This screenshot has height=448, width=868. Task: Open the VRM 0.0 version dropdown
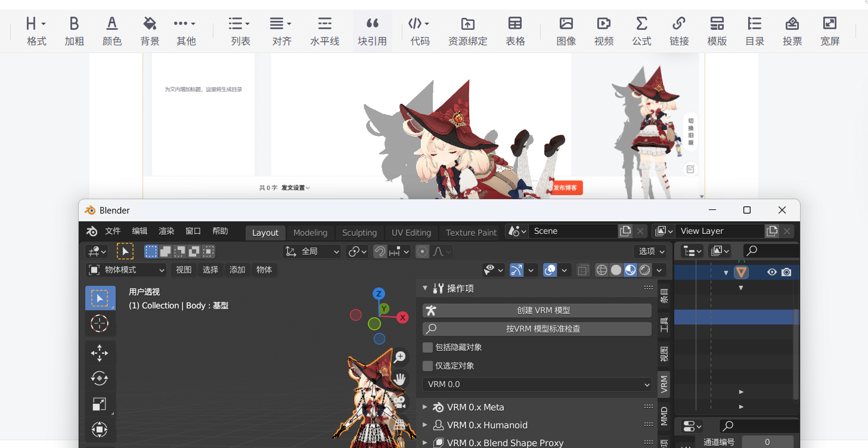tap(537, 385)
